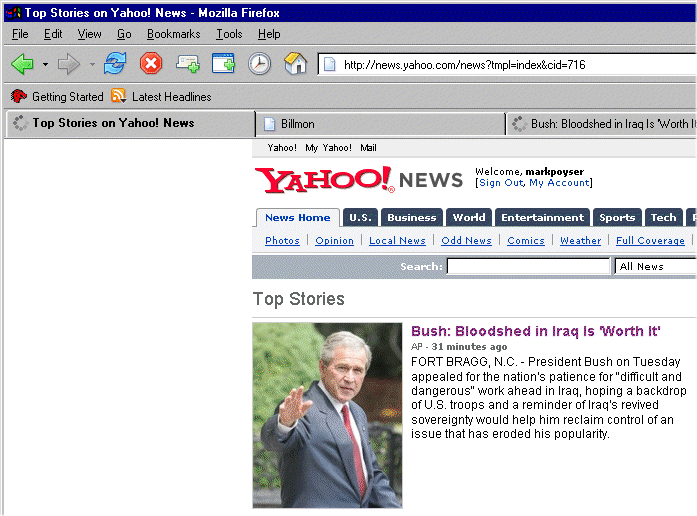Select the World news tab

(x=469, y=218)
